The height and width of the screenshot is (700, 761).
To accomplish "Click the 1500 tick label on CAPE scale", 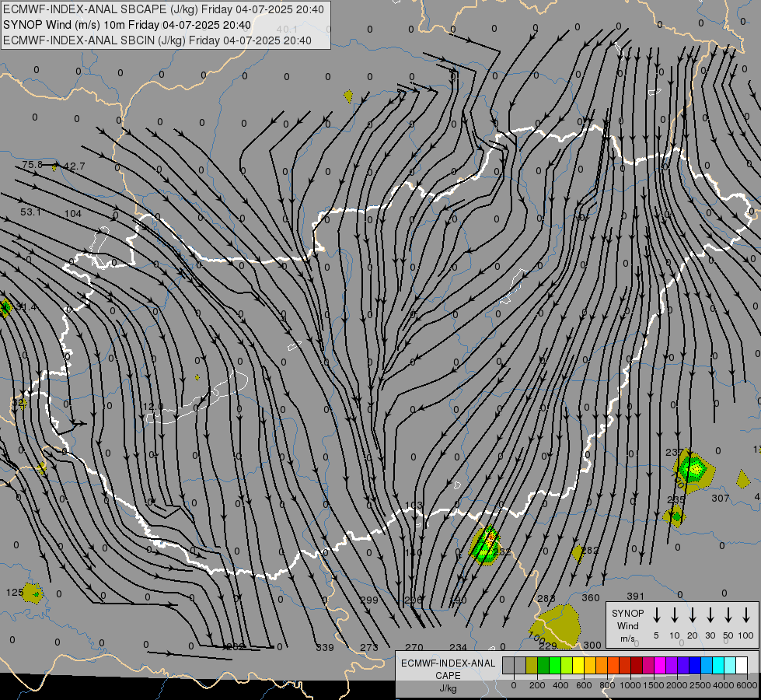I will click(x=653, y=685).
